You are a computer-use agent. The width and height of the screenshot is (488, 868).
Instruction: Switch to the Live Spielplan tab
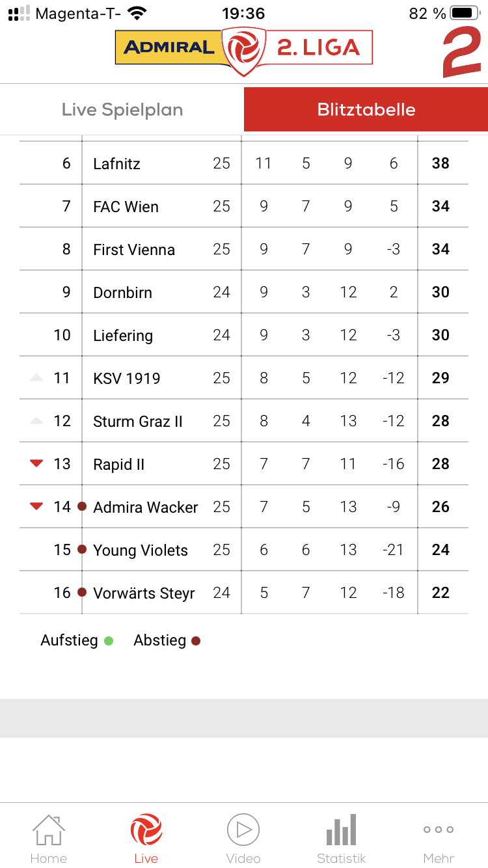[122, 109]
